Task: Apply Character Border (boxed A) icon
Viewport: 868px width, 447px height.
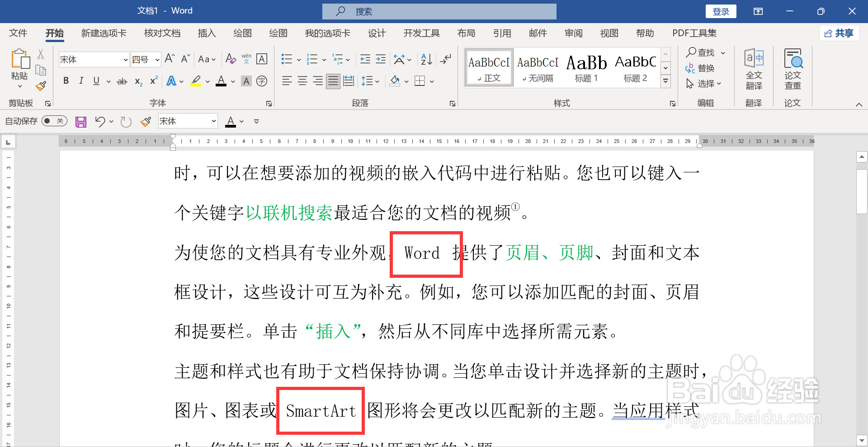Action: (x=262, y=59)
